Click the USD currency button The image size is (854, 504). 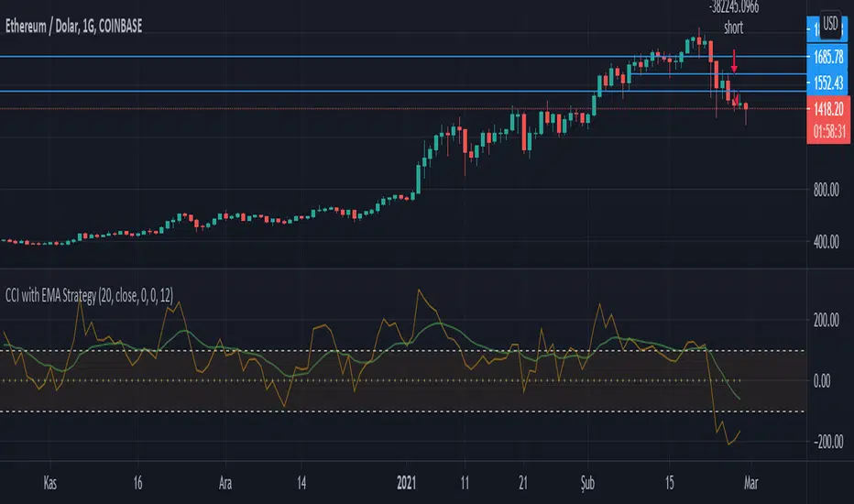pyautogui.click(x=830, y=24)
